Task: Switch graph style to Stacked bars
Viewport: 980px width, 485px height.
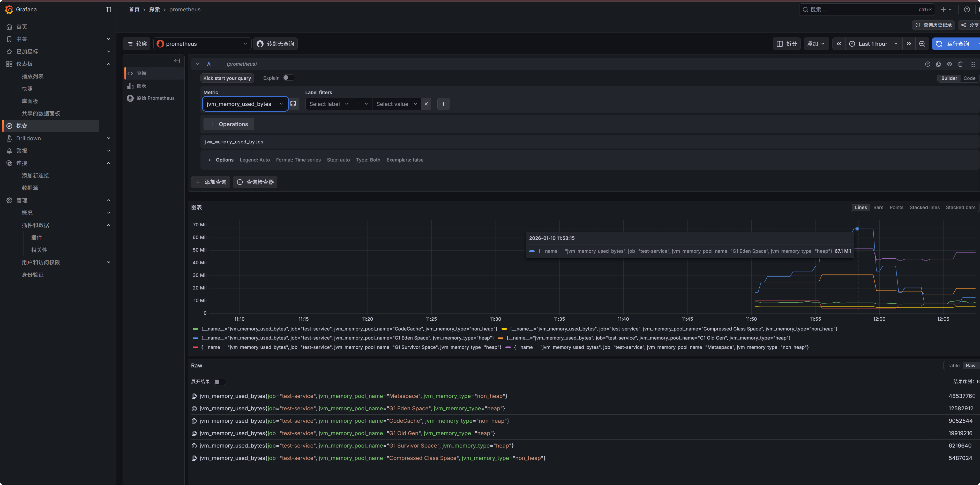Action: 960,207
